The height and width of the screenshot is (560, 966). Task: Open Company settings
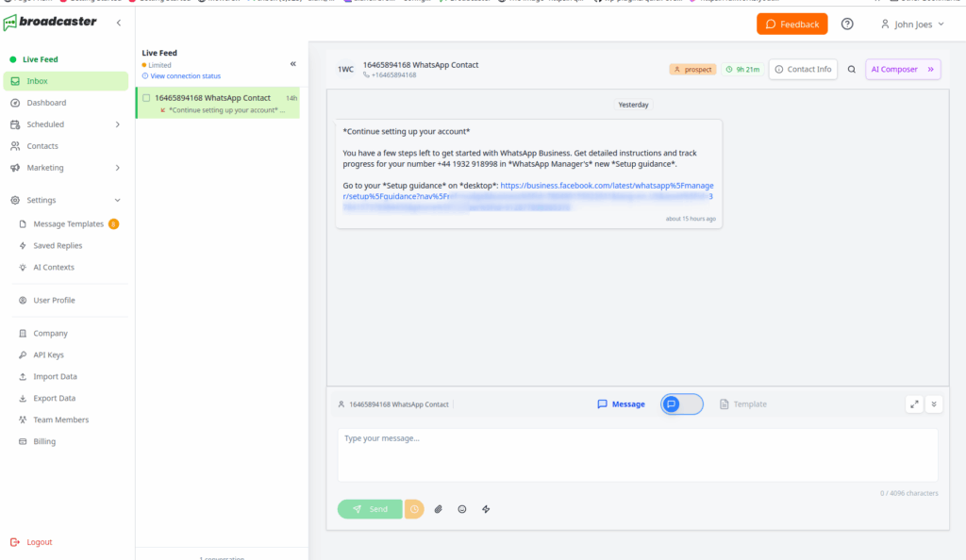pos(50,333)
